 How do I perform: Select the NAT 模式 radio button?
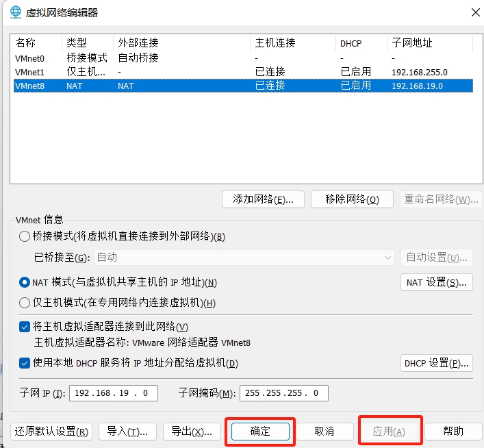(x=25, y=282)
